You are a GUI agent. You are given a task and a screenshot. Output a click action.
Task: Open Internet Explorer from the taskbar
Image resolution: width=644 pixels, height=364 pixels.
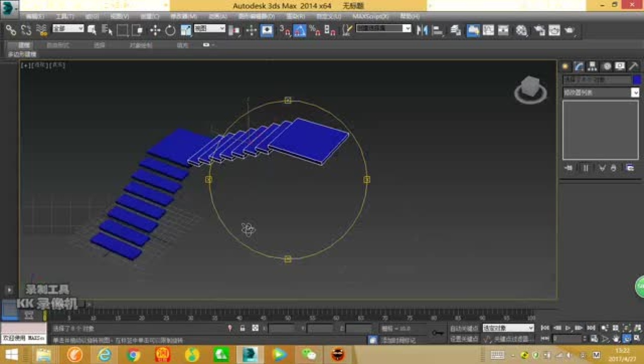coord(105,354)
